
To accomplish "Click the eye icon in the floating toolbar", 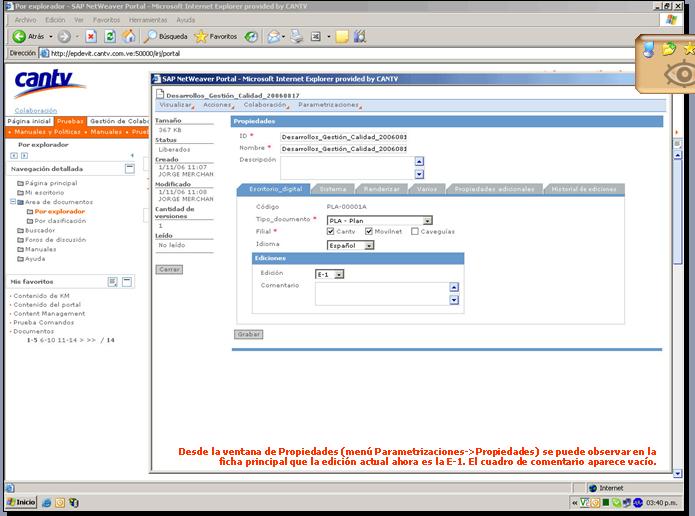I will [682, 74].
